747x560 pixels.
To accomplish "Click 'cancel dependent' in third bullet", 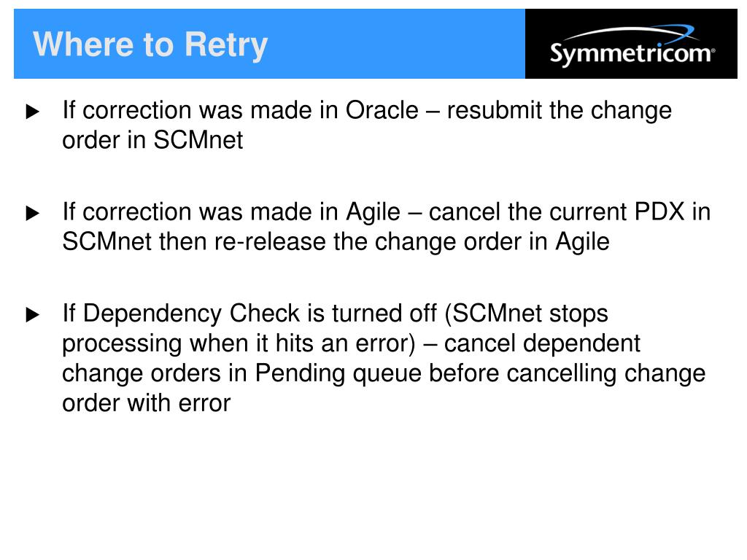I will 542,345.
